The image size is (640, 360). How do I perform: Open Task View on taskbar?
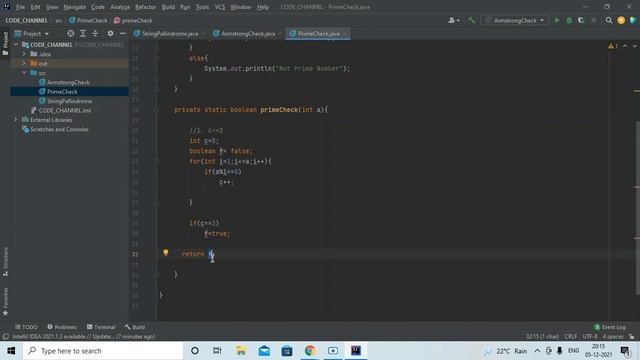pyautogui.click(x=217, y=351)
